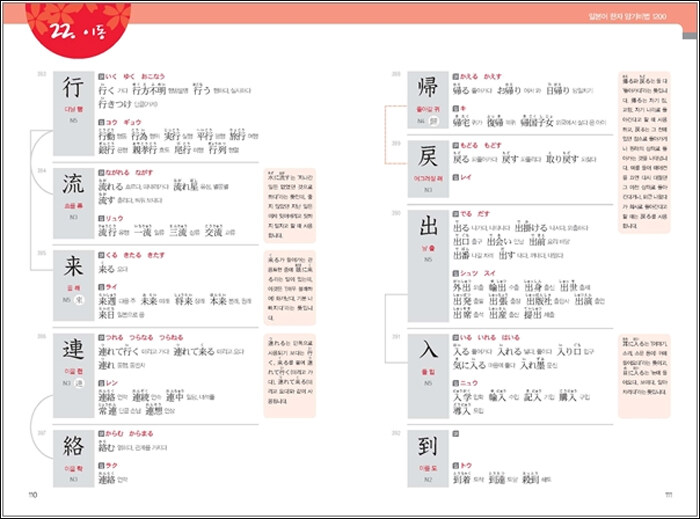Click the reading line くる きたる きたす
The width and height of the screenshot is (700, 519).
(135, 255)
